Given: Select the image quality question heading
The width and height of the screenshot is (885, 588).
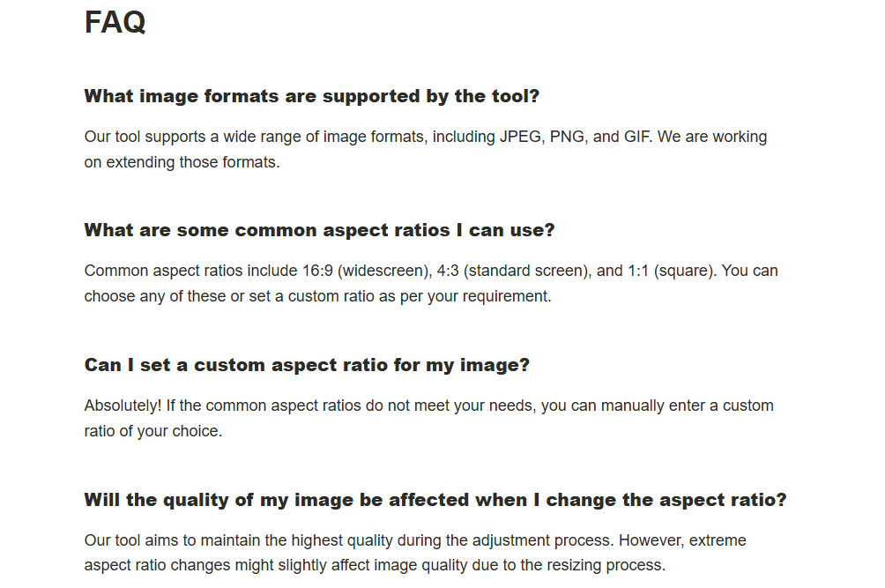Looking at the screenshot, I should pos(435,500).
